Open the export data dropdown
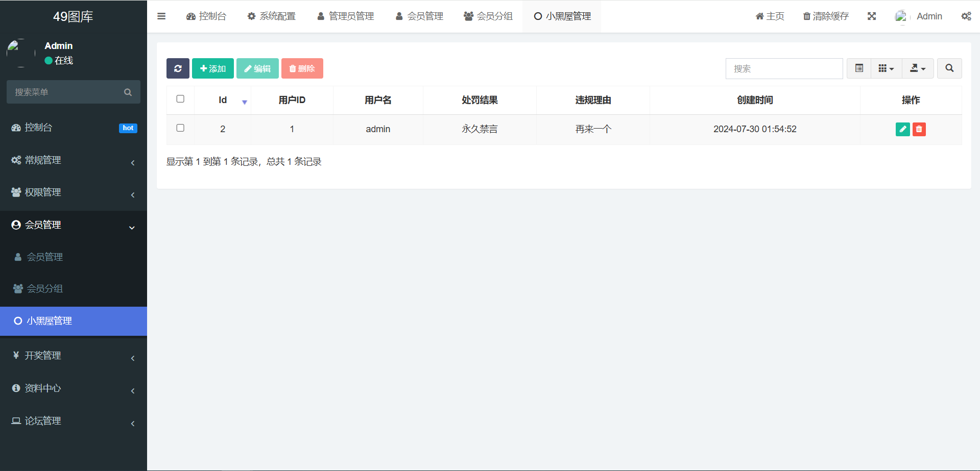This screenshot has width=980, height=471. click(918, 68)
